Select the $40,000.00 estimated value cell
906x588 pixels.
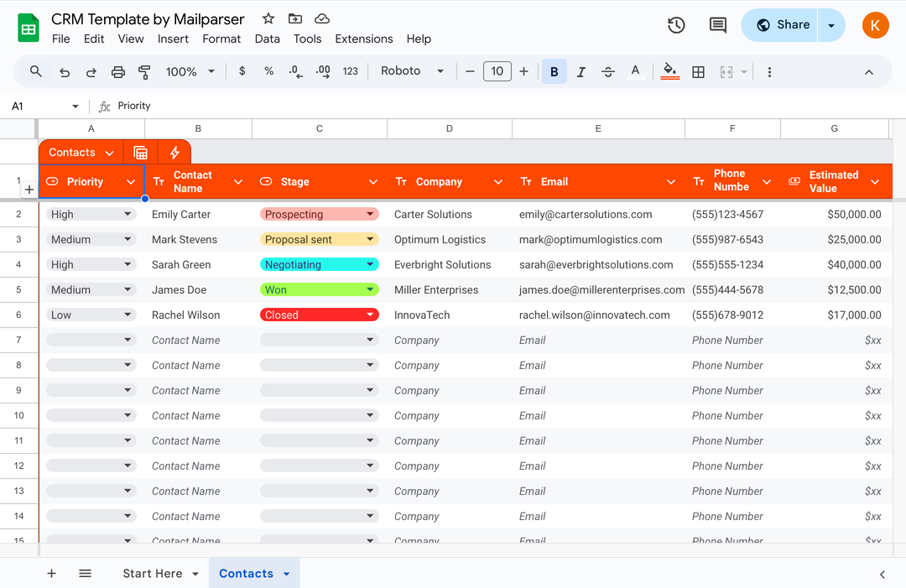tap(835, 264)
